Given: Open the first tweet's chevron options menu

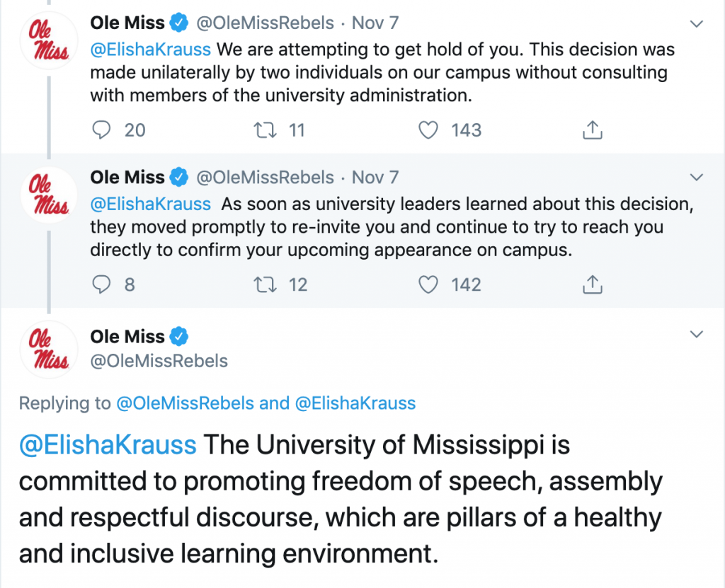Looking at the screenshot, I should coord(697,23).
